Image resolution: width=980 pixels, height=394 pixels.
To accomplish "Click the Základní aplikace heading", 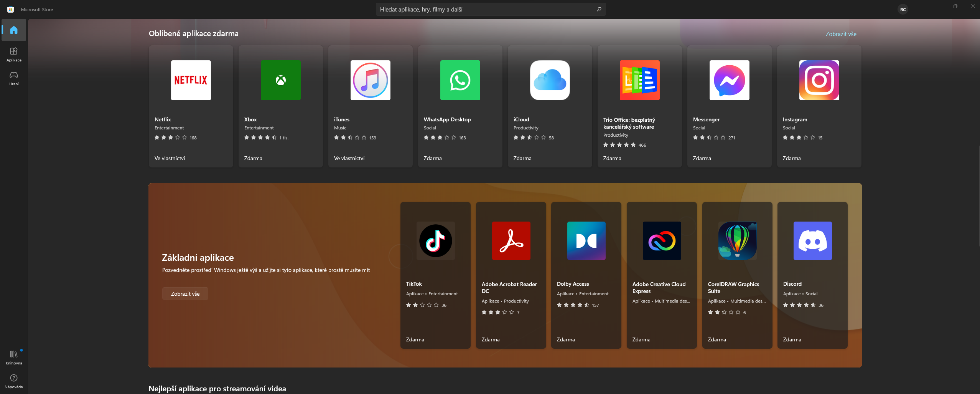I will (198, 258).
